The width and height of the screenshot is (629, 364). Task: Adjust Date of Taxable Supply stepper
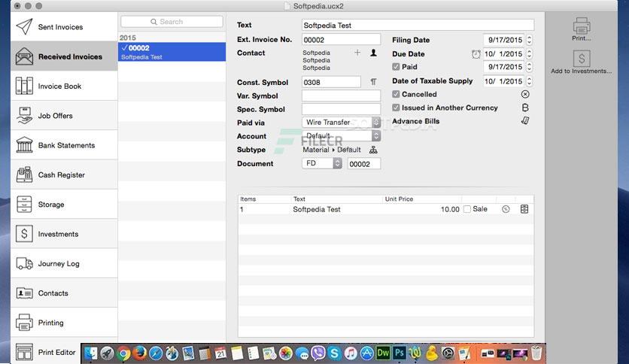coord(529,81)
